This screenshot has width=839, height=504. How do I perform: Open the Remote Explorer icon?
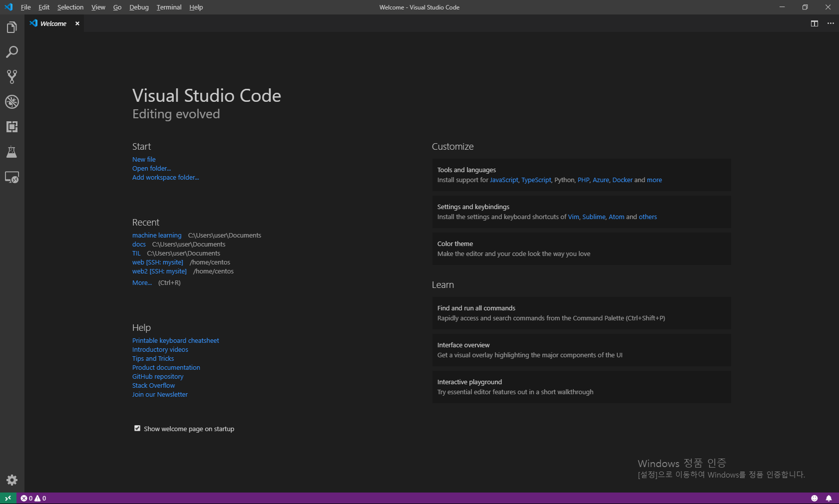point(12,177)
